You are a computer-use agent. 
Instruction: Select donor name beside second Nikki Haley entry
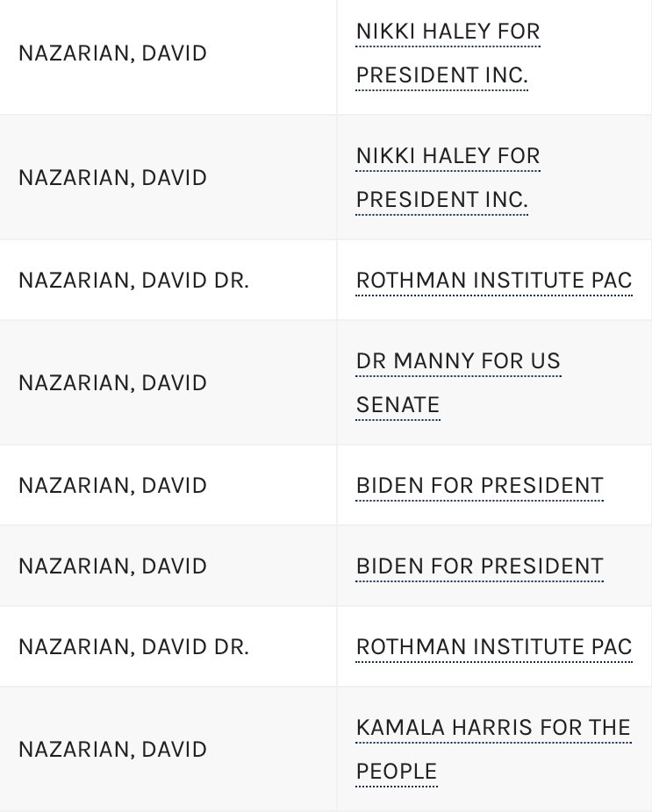point(112,178)
